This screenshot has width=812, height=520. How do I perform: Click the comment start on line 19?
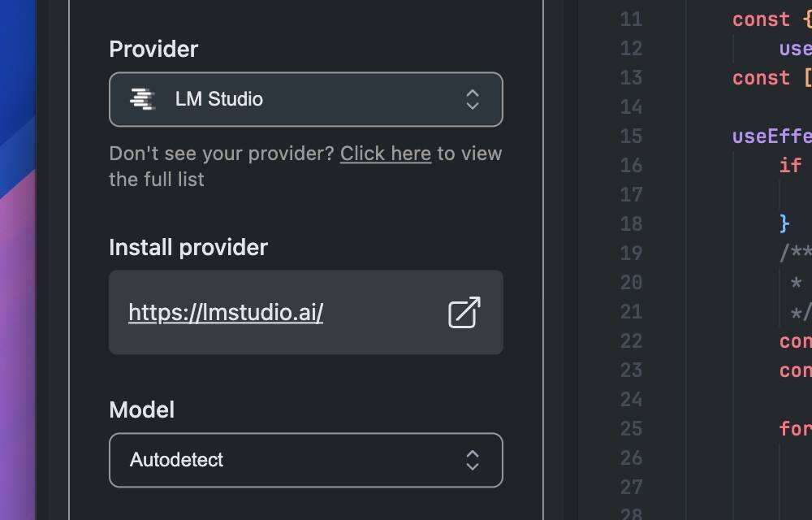[x=795, y=253]
